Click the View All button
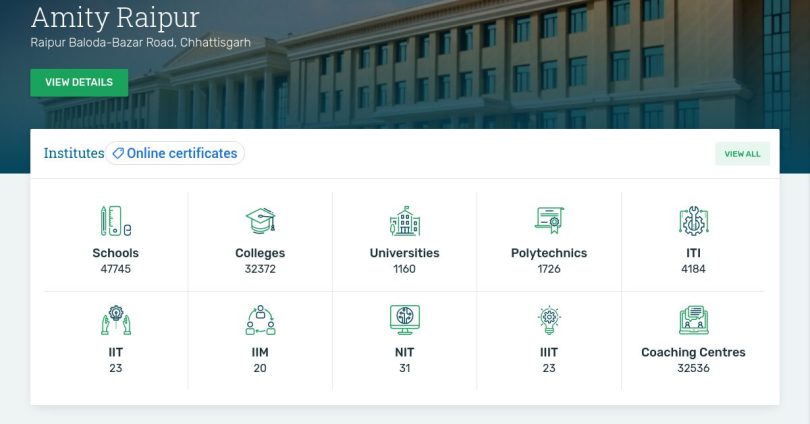810x424 pixels. (742, 154)
